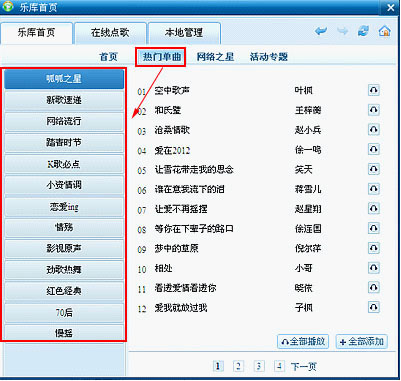This screenshot has height=381, width=401.
Task: Choose the 情殇 category
Action: [x=64, y=228]
